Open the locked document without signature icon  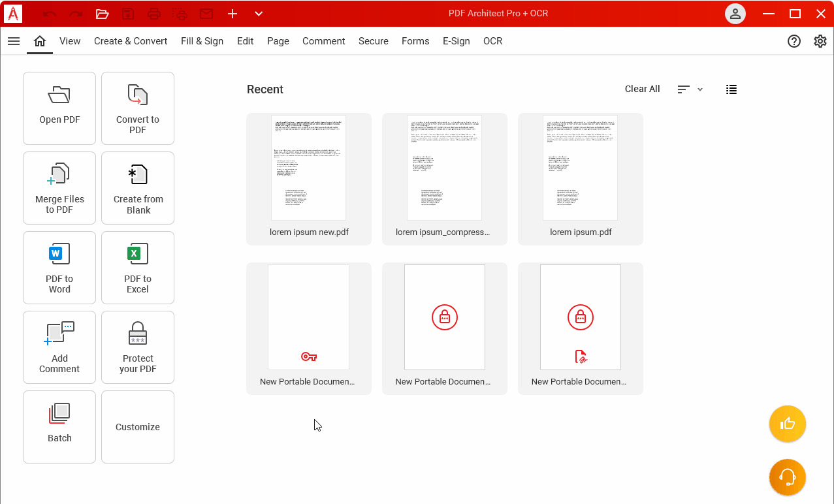[x=445, y=328]
